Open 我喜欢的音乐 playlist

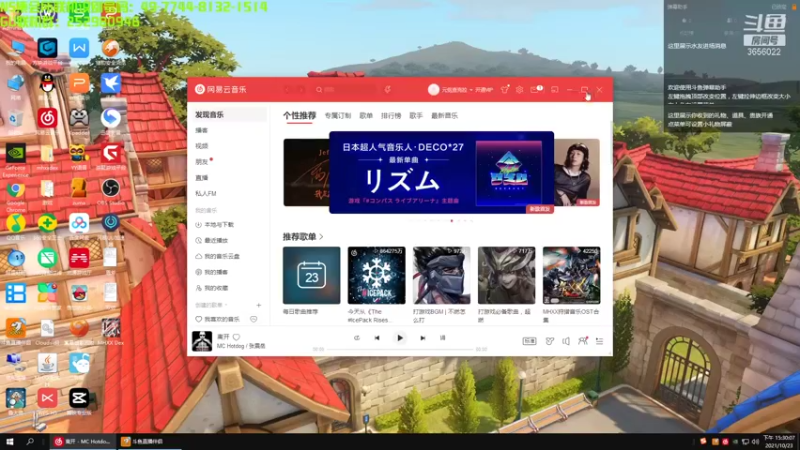[218, 319]
